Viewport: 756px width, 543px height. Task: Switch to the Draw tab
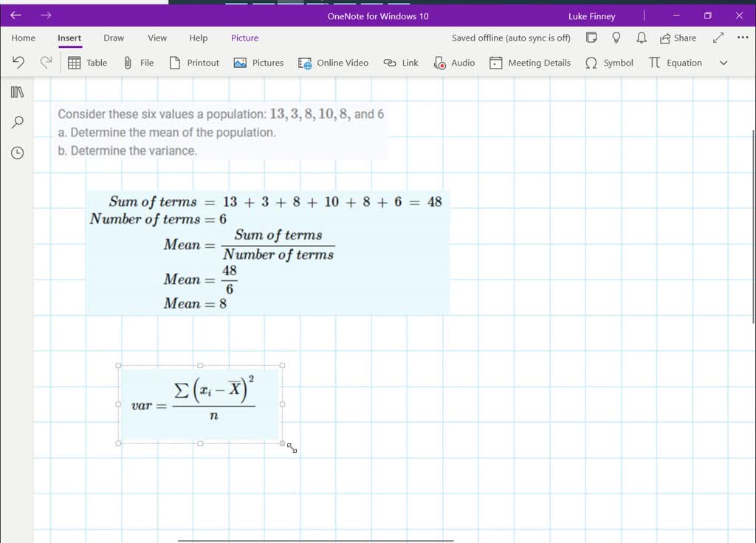tap(114, 38)
